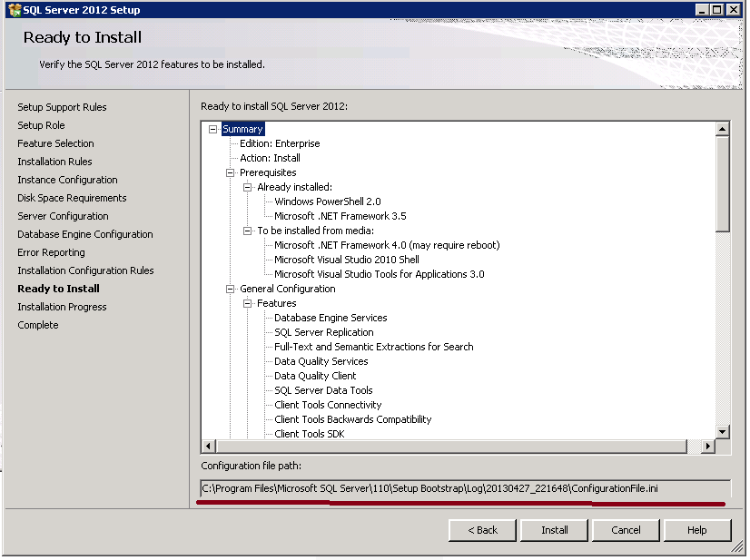Select the Prerequisites tree label
Viewport: 750px width, 560px height.
coord(268,172)
